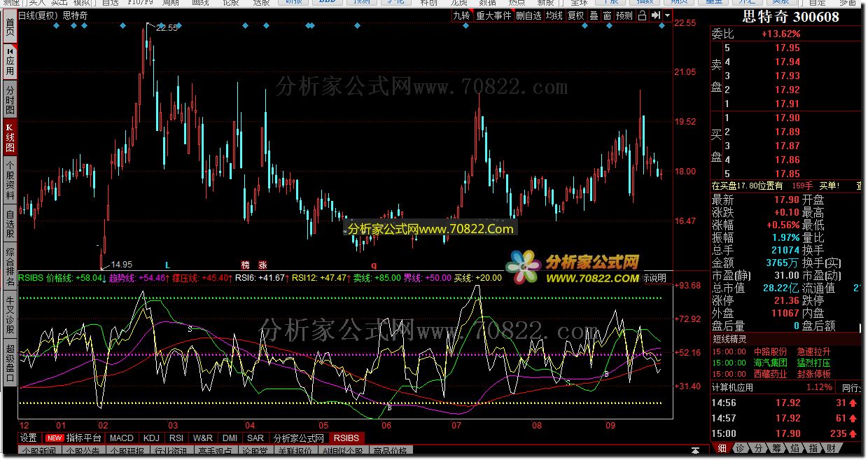868x460 pixels.
Task: Click the 示说明 indicator explanation label
Action: [x=654, y=278]
